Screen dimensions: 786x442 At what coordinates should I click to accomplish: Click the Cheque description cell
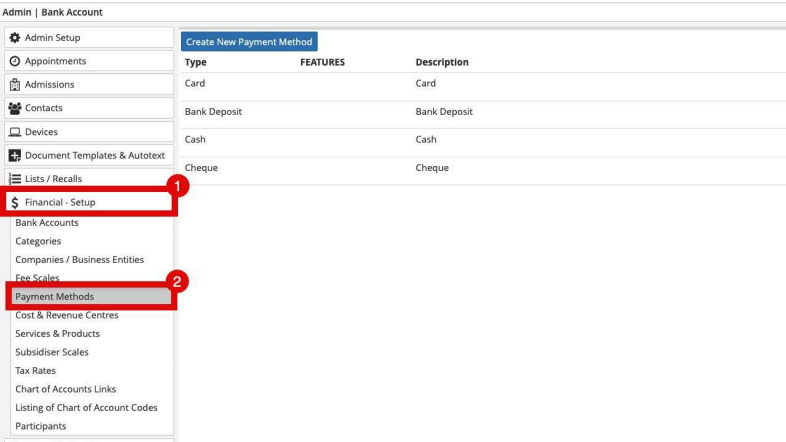click(432, 168)
